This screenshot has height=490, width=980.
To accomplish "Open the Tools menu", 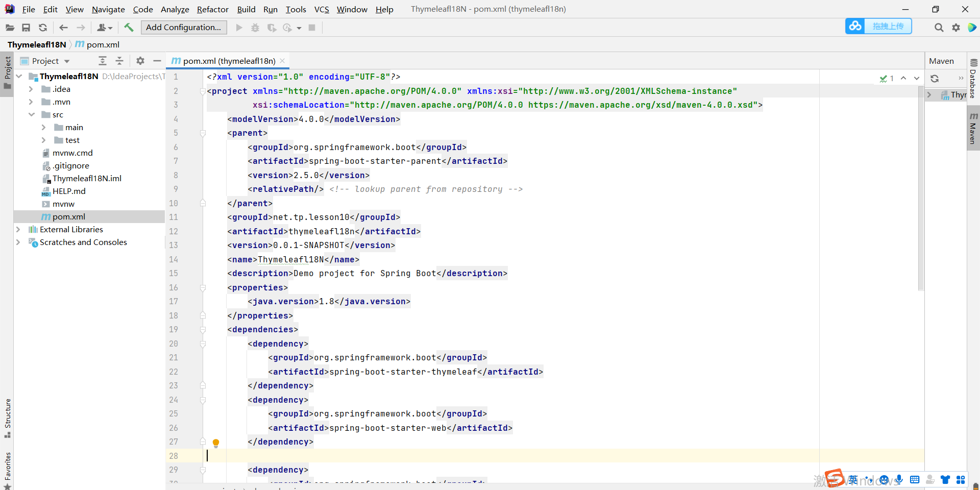I will tap(296, 9).
